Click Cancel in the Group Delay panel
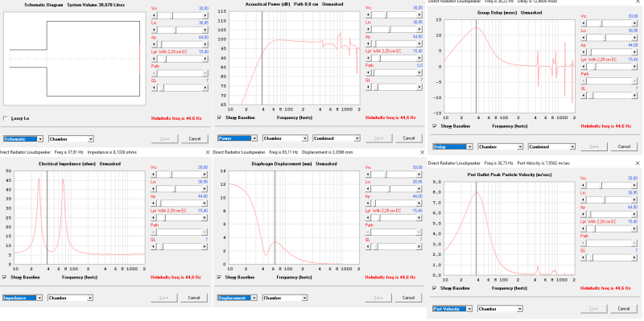 coord(624,146)
